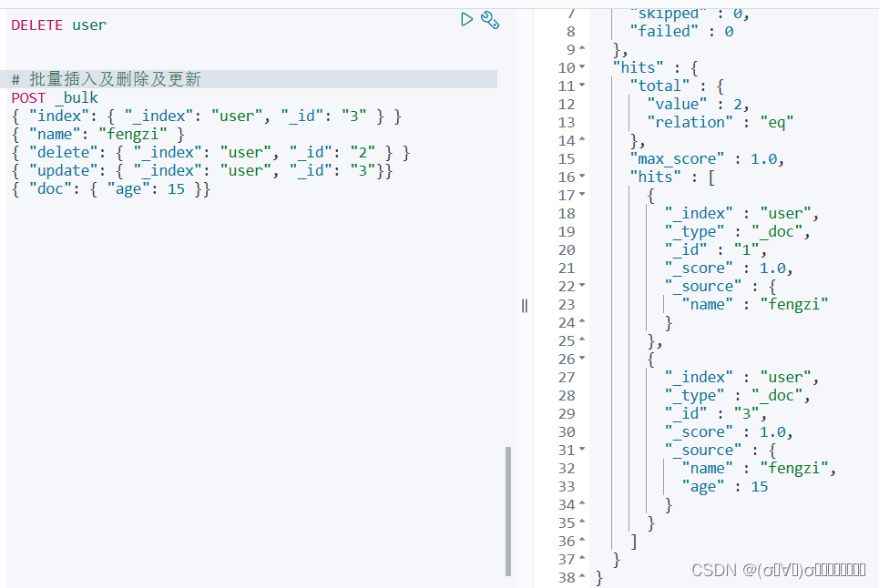Click line number 23 in the response gutter
Screen dimensions: 879x588
pyautogui.click(x=567, y=304)
